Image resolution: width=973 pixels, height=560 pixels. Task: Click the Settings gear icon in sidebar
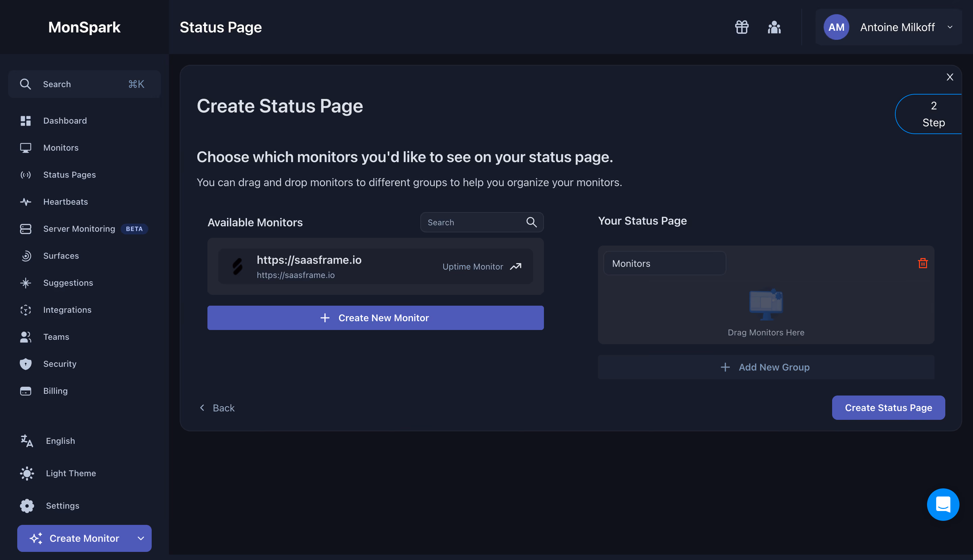pyautogui.click(x=27, y=506)
